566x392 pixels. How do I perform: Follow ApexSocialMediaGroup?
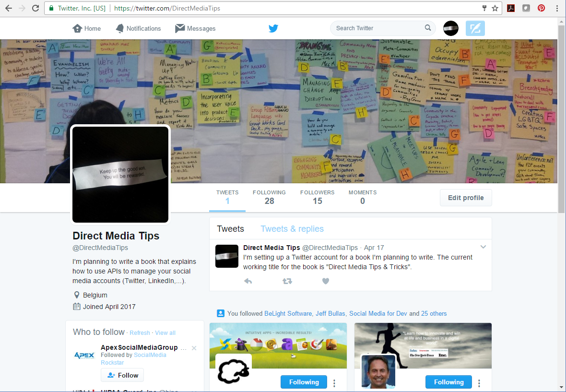(x=122, y=375)
